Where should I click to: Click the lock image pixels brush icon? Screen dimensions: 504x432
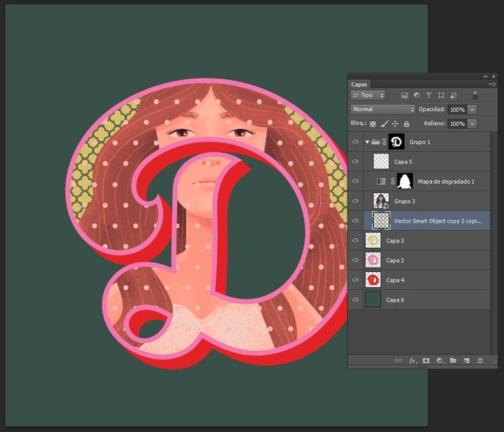[384, 123]
